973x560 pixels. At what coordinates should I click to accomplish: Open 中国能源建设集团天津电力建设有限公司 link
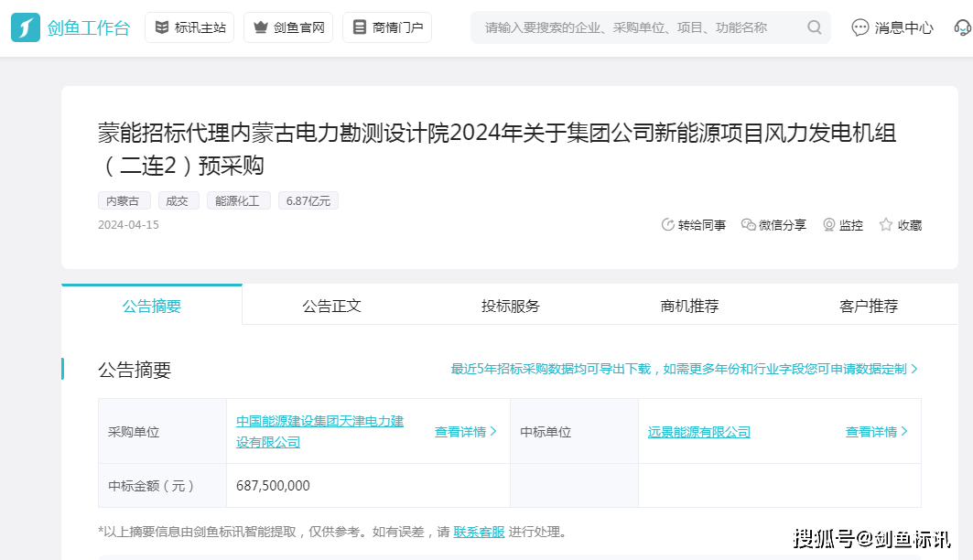point(319,432)
